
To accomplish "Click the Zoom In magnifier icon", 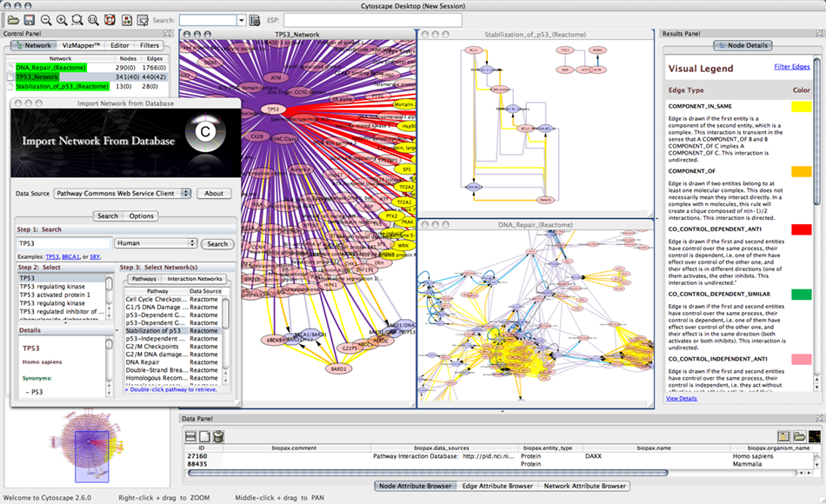I will pos(62,19).
